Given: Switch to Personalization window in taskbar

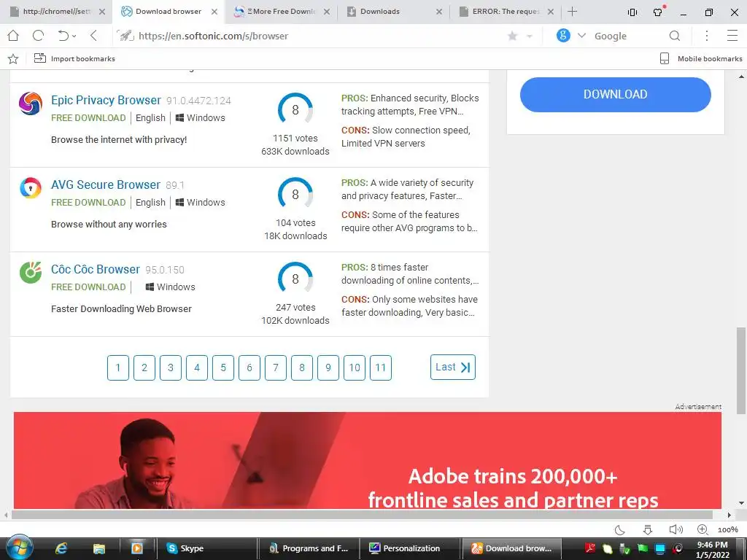Looking at the screenshot, I should tap(411, 548).
